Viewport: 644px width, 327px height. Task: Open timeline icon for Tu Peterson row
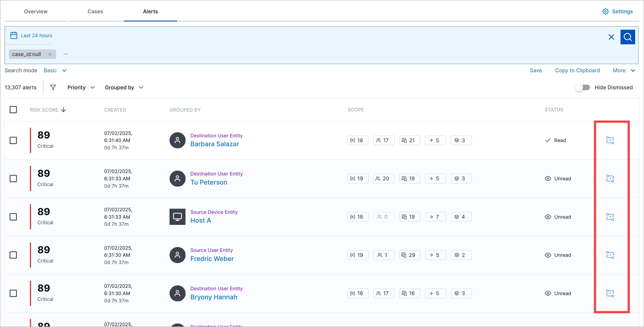click(610, 179)
